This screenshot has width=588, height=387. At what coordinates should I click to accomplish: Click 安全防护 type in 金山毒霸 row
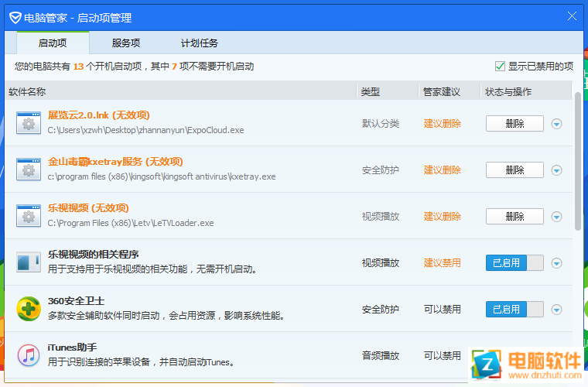(380, 170)
